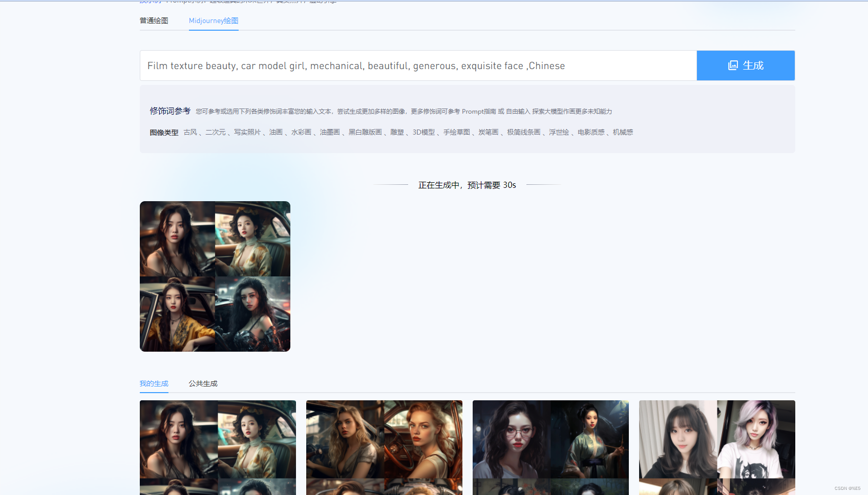Open gallery image of woman wearing glasses
Viewport: 868px width, 495px height.
coord(551,447)
